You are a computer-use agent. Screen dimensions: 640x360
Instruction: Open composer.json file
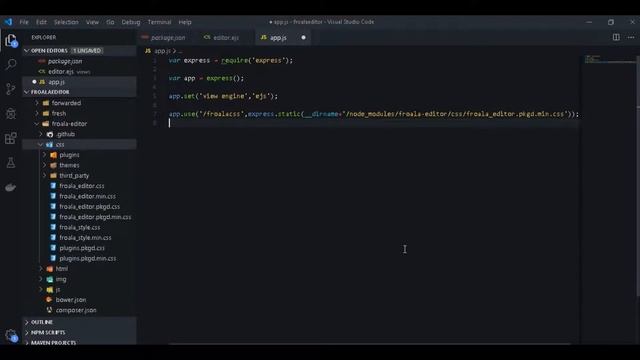tap(76, 310)
